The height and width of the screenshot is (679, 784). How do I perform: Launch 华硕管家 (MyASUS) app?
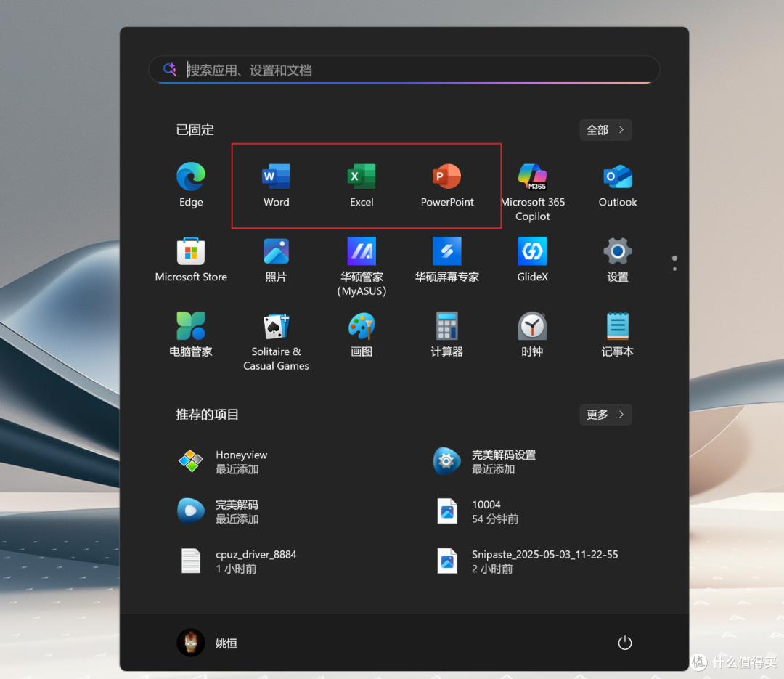[x=362, y=267]
